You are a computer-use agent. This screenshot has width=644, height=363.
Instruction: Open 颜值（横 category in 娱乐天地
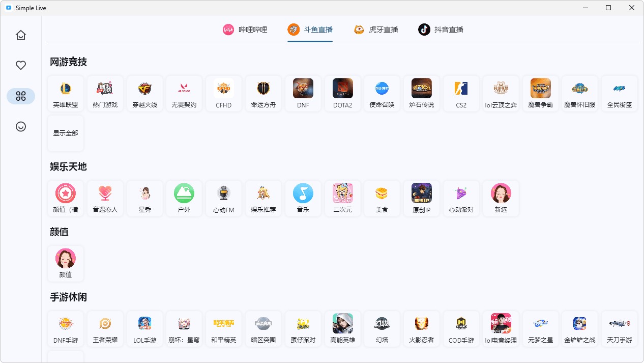(66, 199)
